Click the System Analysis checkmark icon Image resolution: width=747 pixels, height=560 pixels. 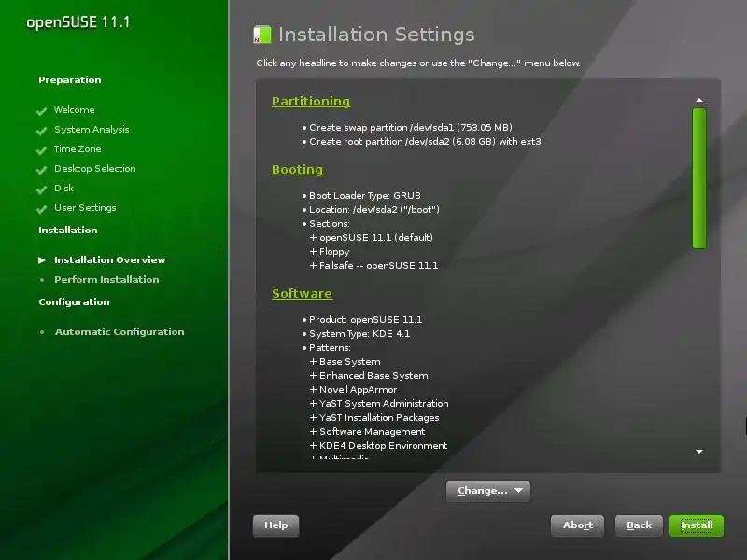pyautogui.click(x=41, y=131)
